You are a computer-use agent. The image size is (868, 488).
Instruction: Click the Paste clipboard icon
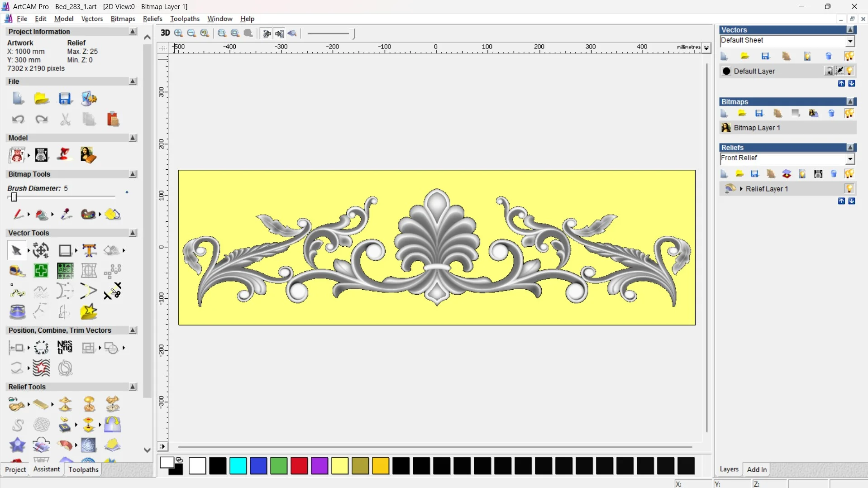113,119
